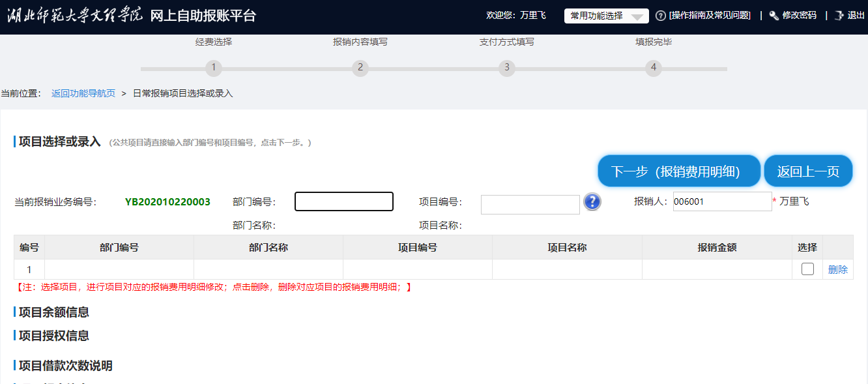Click step 3 circle 支付方式填写
This screenshot has height=384, width=868.
point(507,68)
